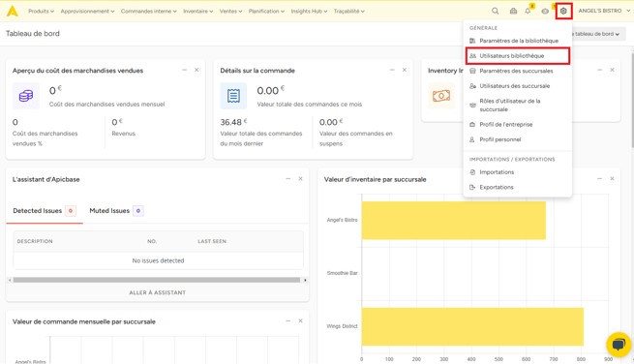634x364 pixels.
Task: Open the ANGEL'S BISTRO account dropdown
Action: click(604, 11)
